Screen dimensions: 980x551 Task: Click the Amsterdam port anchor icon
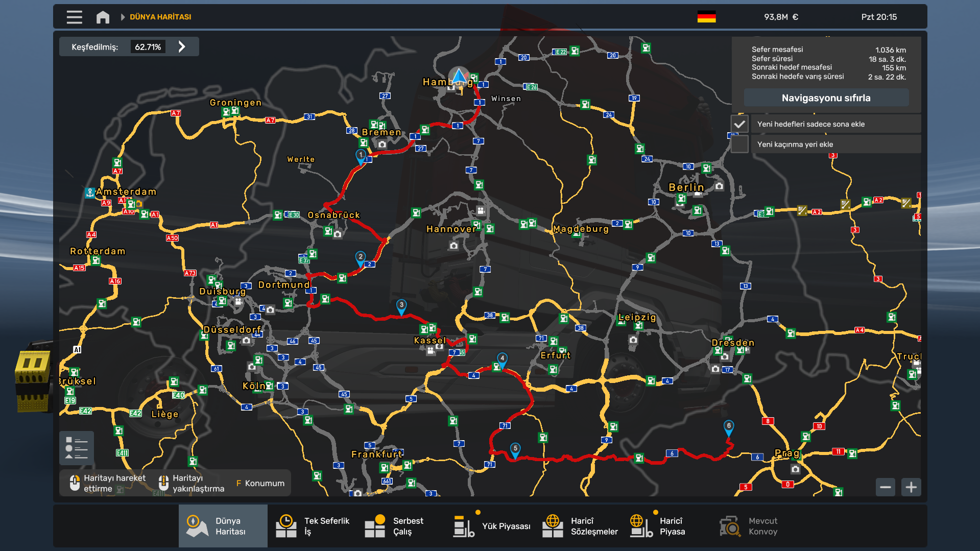[x=90, y=193]
